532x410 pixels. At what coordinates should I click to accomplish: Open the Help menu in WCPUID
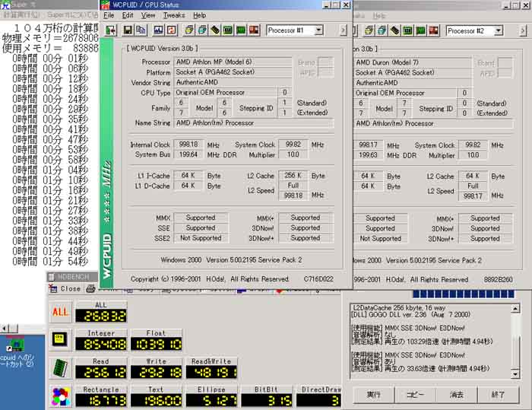tap(199, 15)
